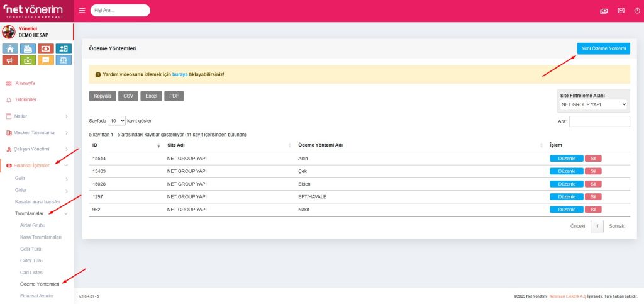Click the red money shortcut icon
The height and width of the screenshot is (304, 644).
click(x=46, y=48)
